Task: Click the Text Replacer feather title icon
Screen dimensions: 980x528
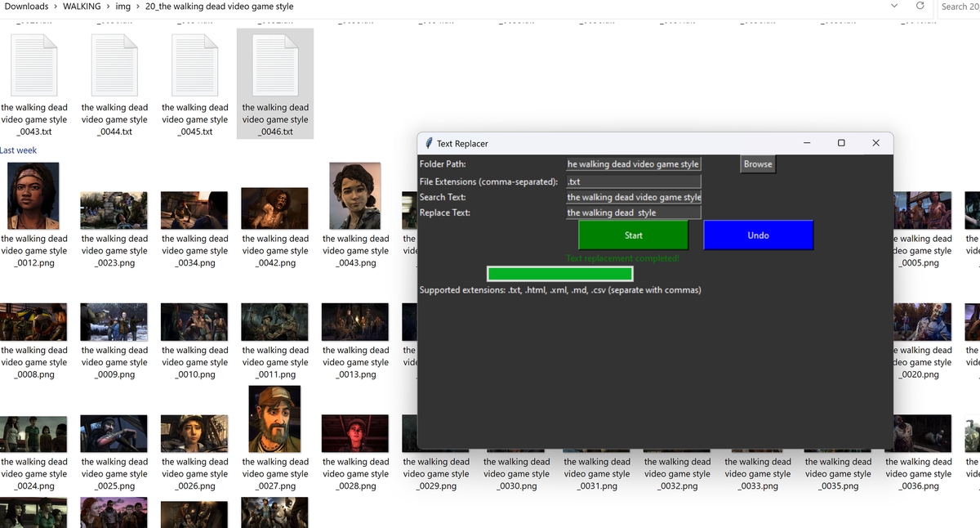Action: [429, 143]
